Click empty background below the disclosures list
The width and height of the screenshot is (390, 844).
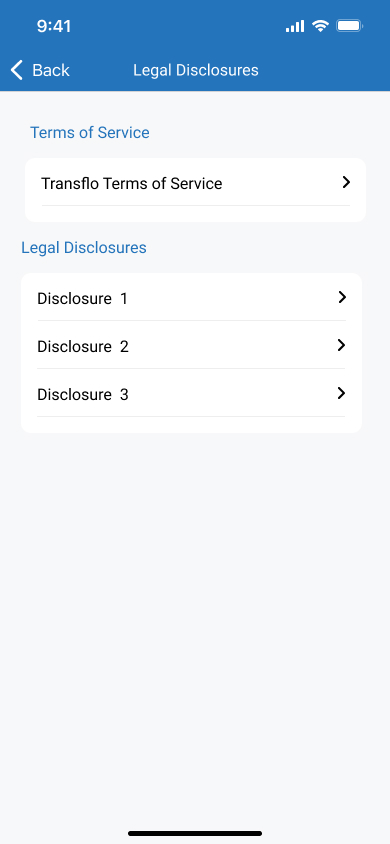(x=195, y=619)
